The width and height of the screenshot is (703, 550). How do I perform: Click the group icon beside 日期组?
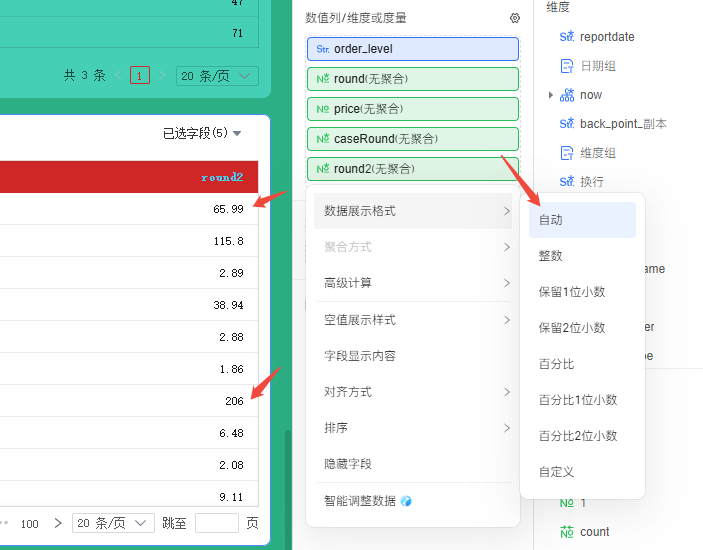(567, 66)
